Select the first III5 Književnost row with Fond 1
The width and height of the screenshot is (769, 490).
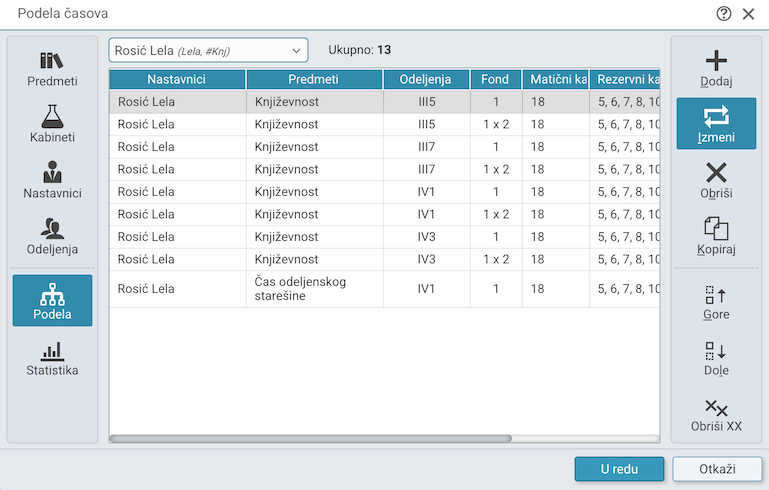click(x=384, y=102)
